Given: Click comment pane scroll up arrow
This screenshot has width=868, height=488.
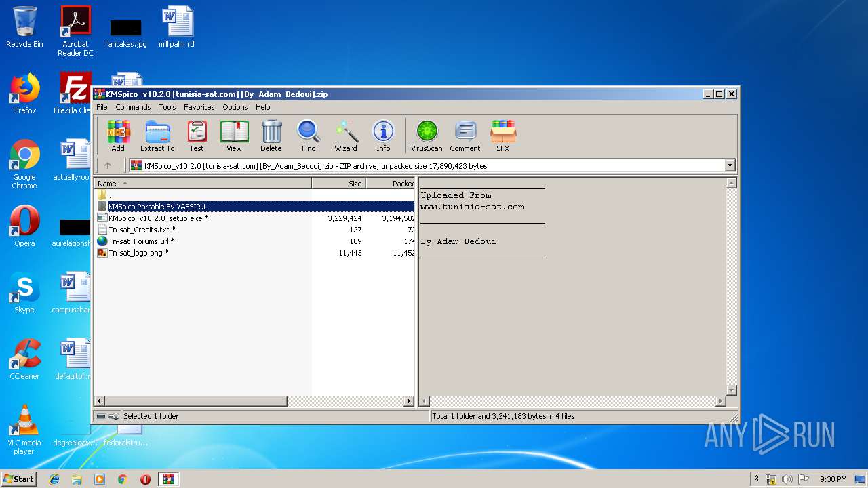Looking at the screenshot, I should tap(731, 183).
